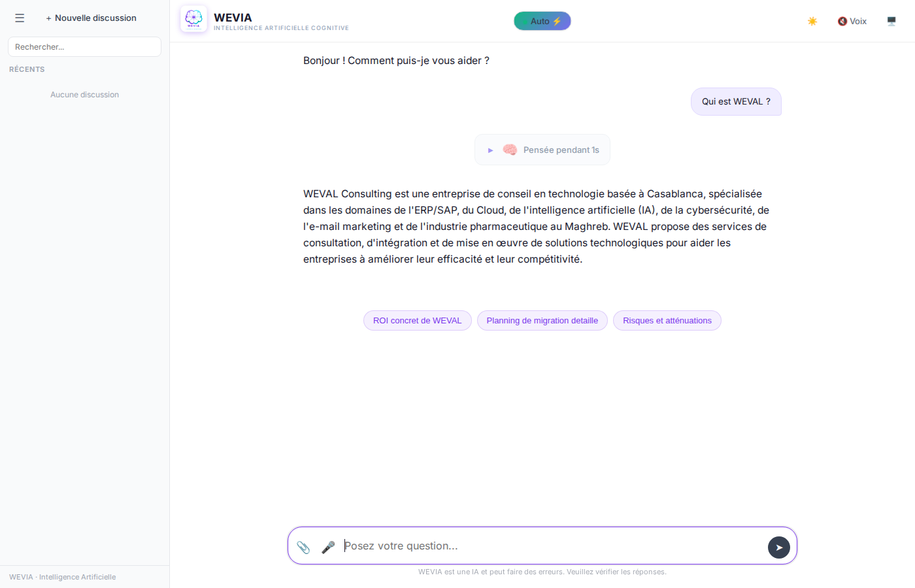
Task: Click the brain icon beside Pensée
Action: point(510,150)
